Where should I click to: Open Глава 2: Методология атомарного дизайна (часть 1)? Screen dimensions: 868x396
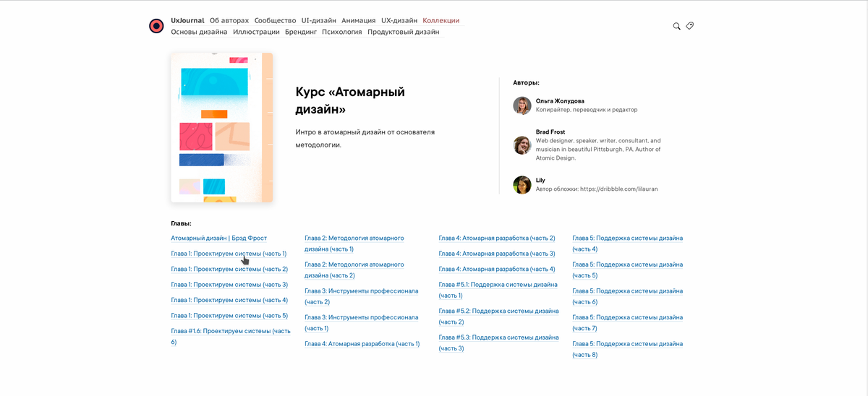pyautogui.click(x=354, y=243)
